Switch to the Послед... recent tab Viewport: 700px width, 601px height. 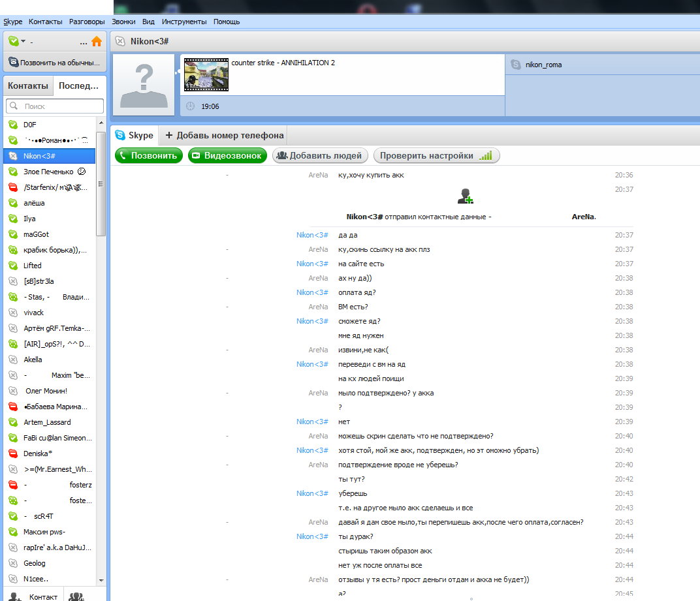pyautogui.click(x=78, y=85)
